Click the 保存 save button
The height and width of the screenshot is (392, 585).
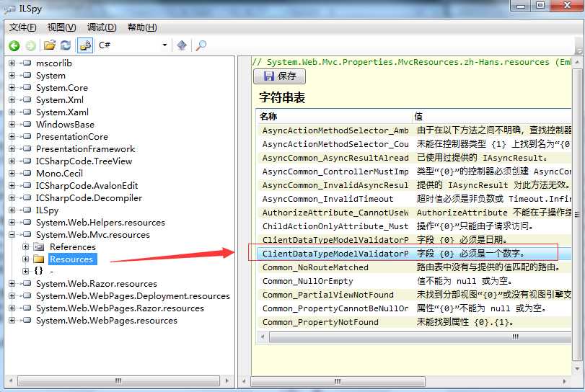[279, 76]
